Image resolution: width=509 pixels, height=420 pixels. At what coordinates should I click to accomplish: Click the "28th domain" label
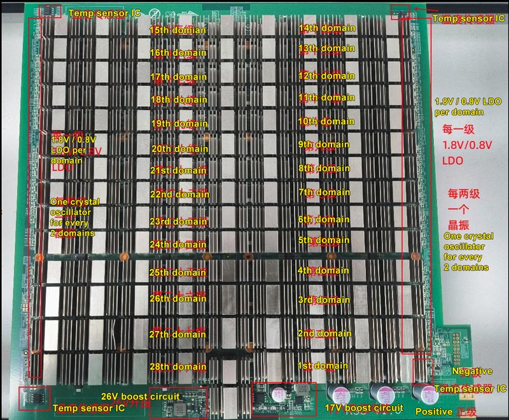(178, 367)
